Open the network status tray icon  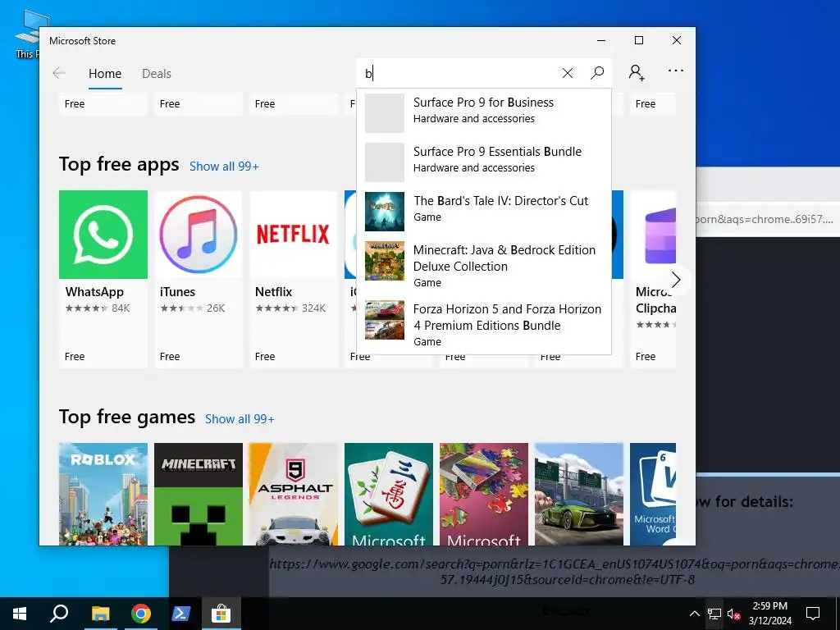click(714, 614)
